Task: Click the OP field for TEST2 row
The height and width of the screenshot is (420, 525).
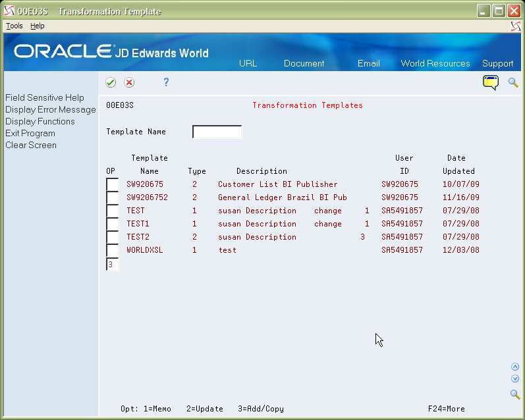Action: point(113,237)
